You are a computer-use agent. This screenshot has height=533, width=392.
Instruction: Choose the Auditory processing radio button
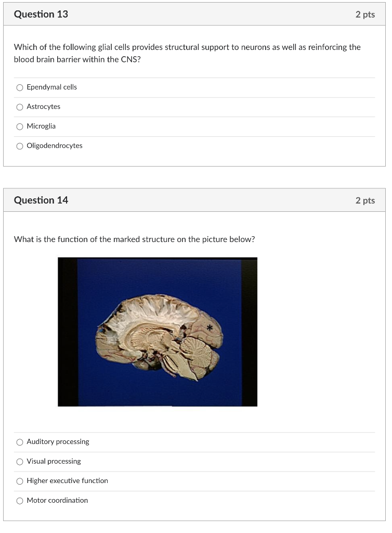(20, 442)
